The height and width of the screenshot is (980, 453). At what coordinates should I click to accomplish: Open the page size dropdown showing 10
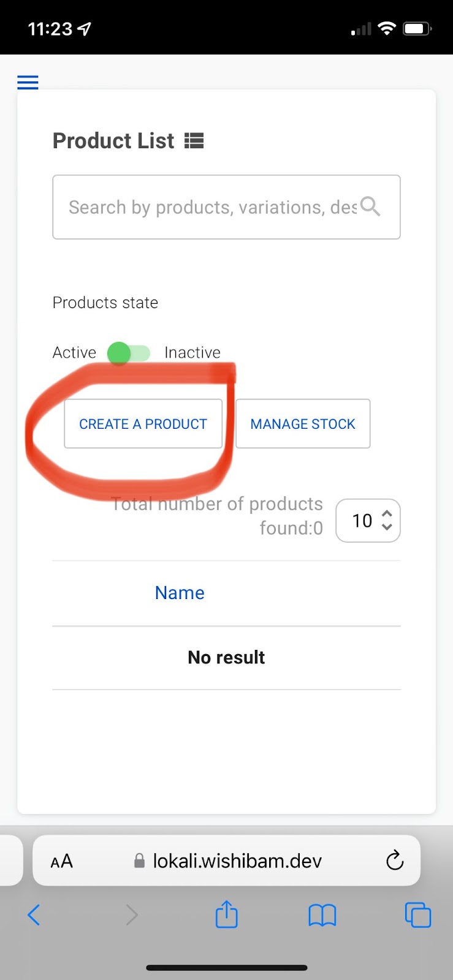pyautogui.click(x=368, y=521)
